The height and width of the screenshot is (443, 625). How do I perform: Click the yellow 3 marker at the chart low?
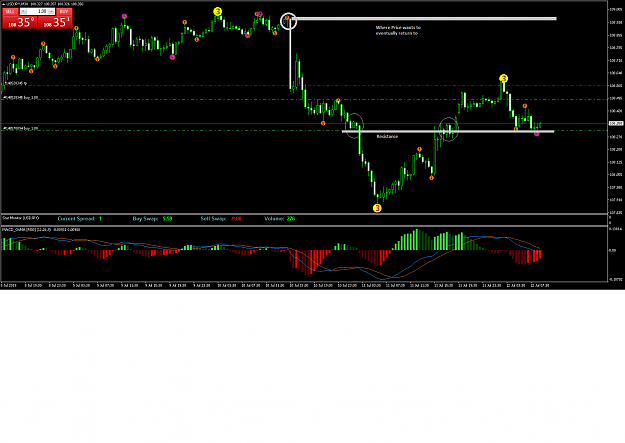[x=377, y=208]
